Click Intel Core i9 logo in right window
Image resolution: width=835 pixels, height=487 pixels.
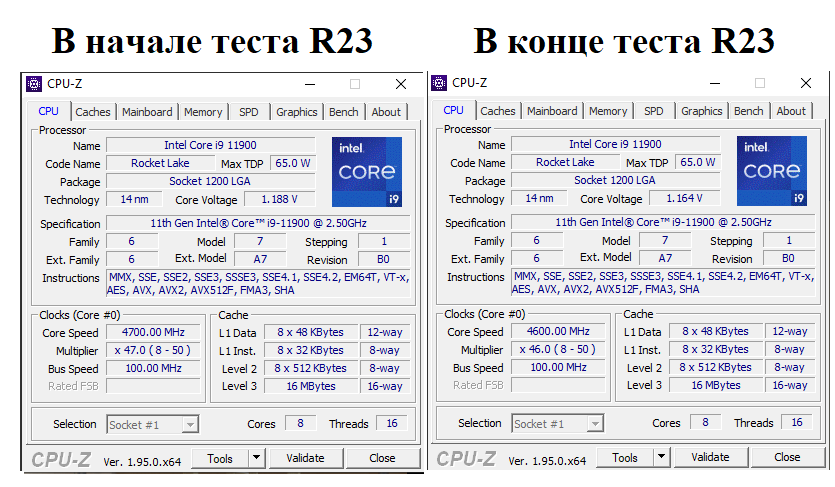coord(772,171)
